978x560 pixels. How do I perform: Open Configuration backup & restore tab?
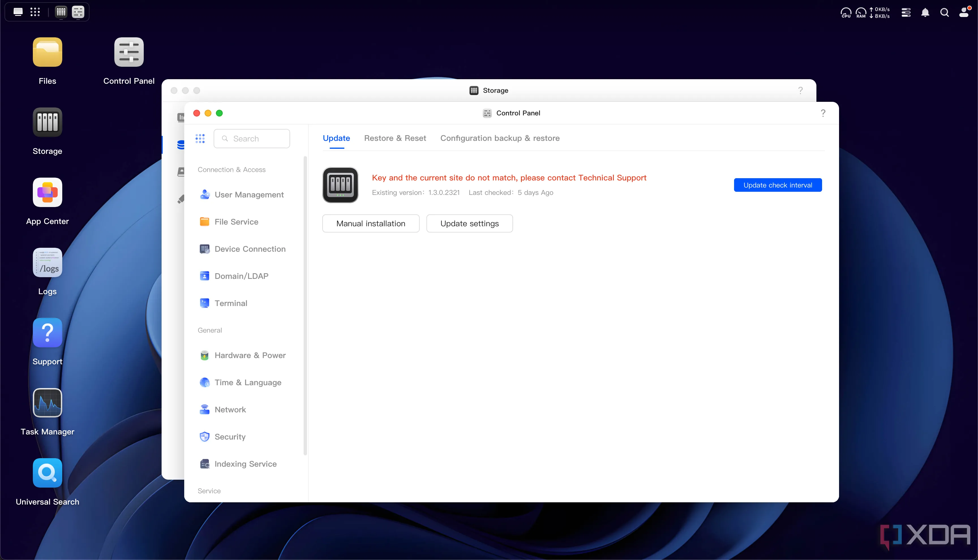point(500,138)
